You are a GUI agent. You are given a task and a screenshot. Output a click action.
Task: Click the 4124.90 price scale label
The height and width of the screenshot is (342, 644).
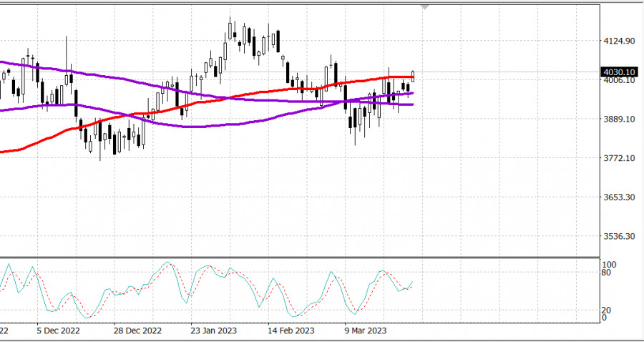pos(620,41)
